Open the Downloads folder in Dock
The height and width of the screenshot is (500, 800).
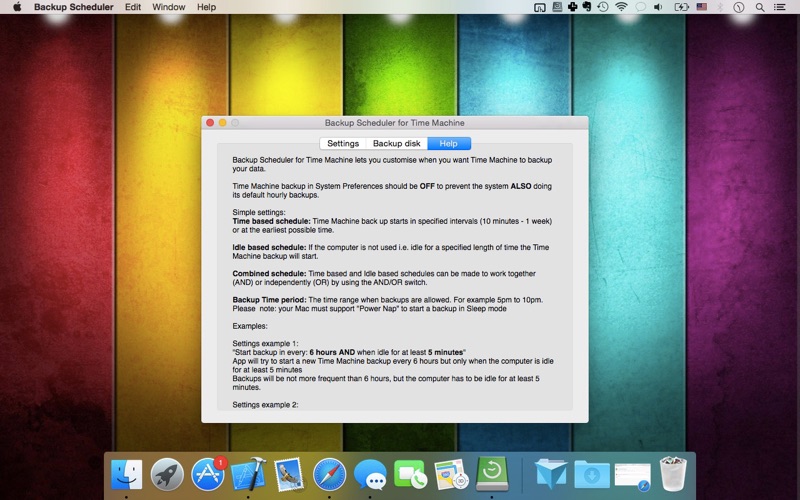point(592,474)
